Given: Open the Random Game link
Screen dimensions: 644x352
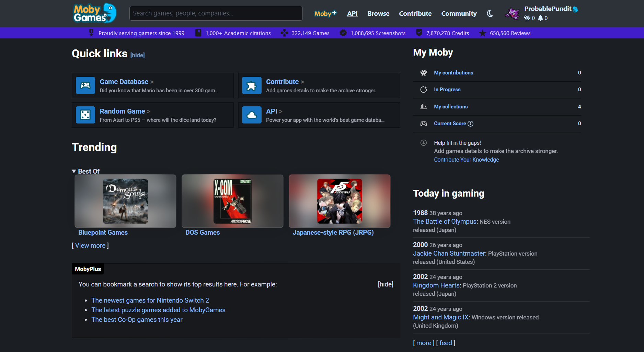Looking at the screenshot, I should (122, 111).
